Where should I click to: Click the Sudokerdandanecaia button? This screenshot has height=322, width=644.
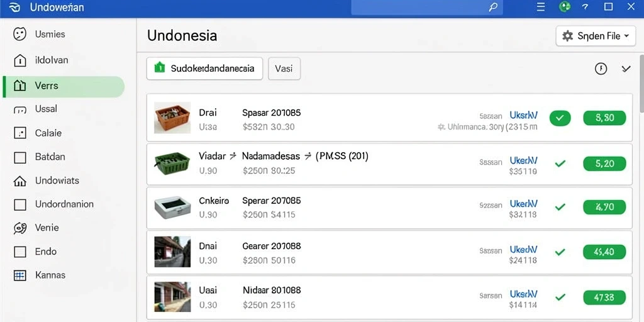pyautogui.click(x=204, y=69)
